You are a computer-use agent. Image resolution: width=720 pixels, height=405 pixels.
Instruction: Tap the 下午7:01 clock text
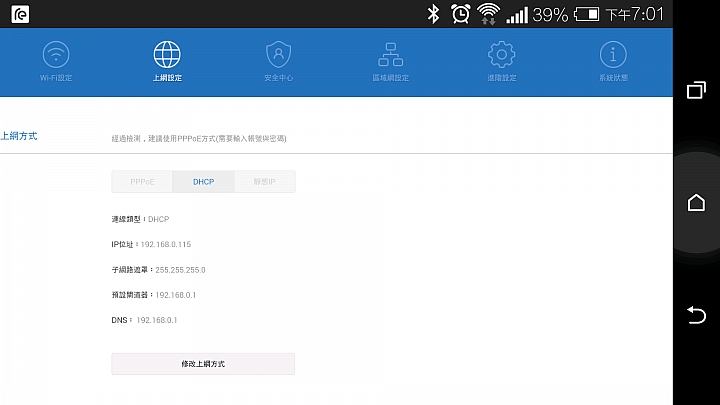635,15
